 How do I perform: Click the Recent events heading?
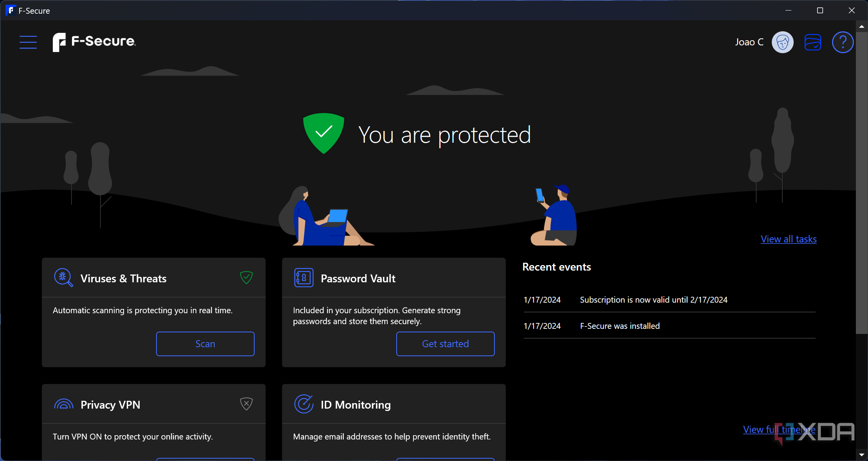pos(557,267)
